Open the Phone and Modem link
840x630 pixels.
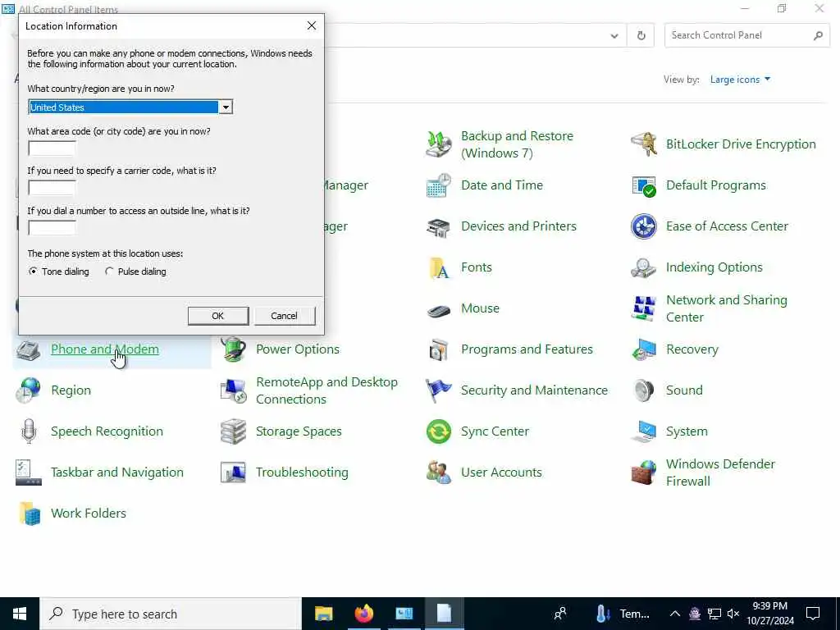pyautogui.click(x=105, y=349)
